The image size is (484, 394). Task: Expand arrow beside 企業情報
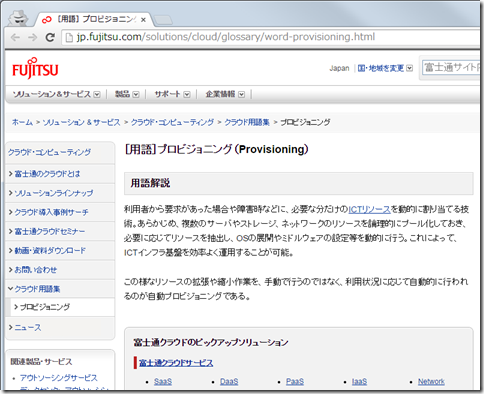[241, 95]
